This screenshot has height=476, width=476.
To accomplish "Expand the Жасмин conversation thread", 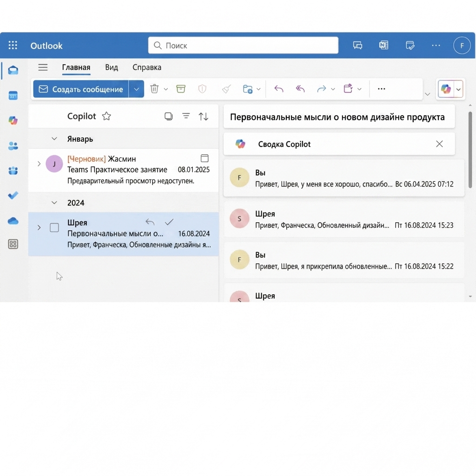I will pos(39,164).
